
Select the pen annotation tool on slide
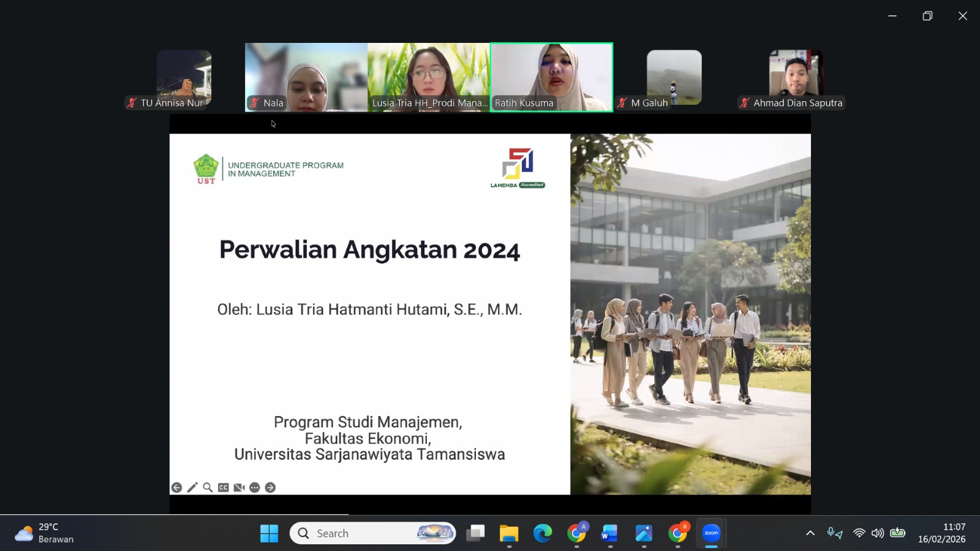192,487
